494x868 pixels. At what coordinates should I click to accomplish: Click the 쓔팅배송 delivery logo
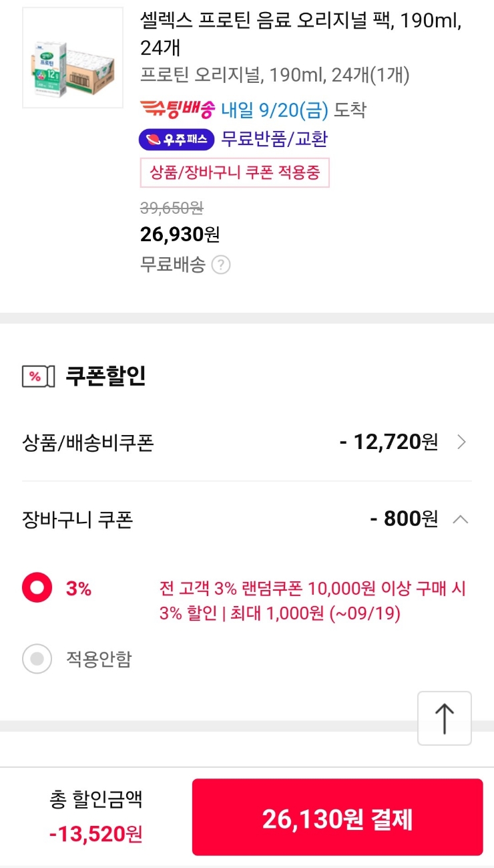[178, 109]
